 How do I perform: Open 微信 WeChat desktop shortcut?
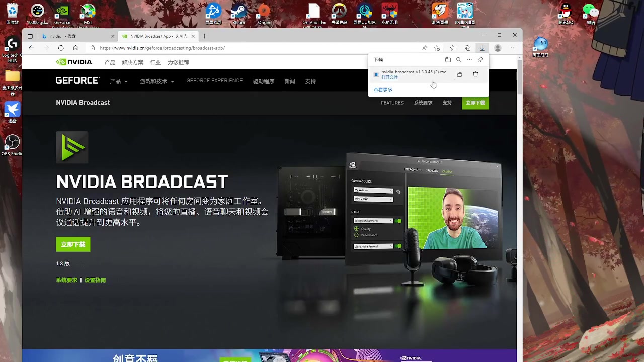coord(591,14)
